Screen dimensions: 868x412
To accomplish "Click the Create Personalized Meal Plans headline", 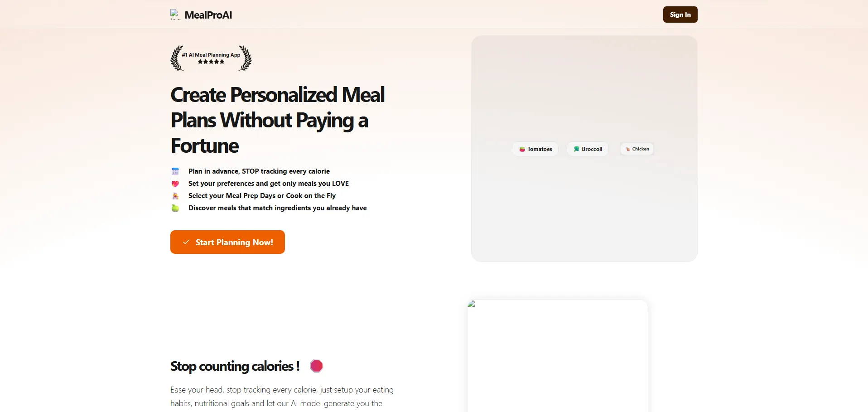I will click(x=277, y=120).
